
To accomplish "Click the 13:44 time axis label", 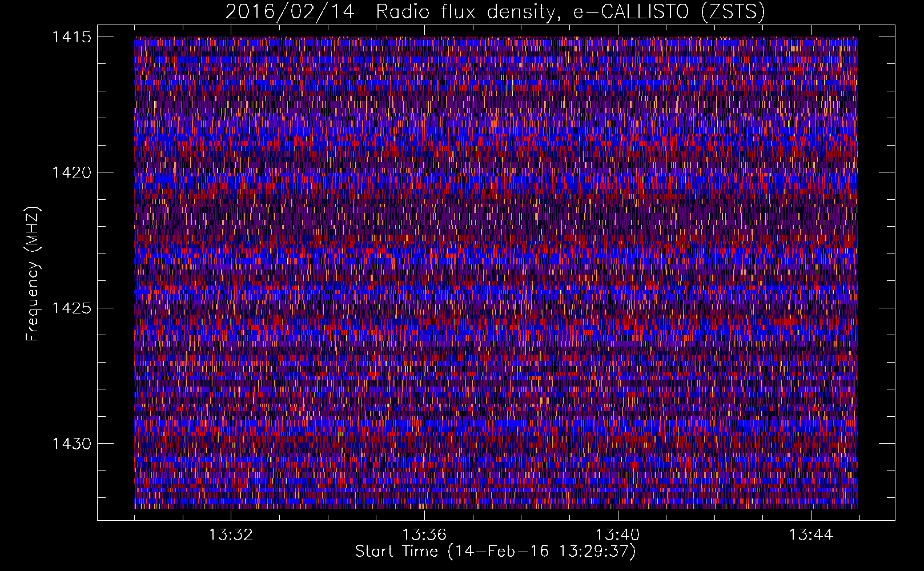I will (811, 535).
